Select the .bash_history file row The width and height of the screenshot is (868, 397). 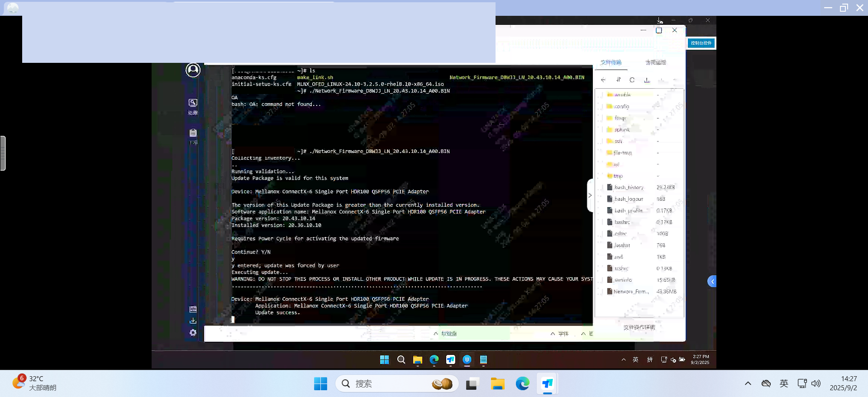coord(640,188)
